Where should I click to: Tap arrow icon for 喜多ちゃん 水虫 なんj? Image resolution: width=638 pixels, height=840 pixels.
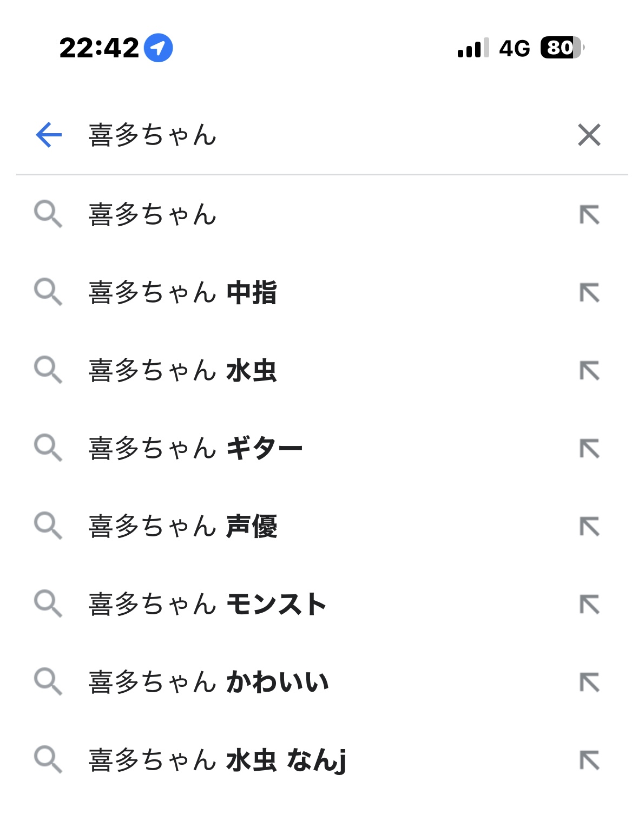pos(589,760)
